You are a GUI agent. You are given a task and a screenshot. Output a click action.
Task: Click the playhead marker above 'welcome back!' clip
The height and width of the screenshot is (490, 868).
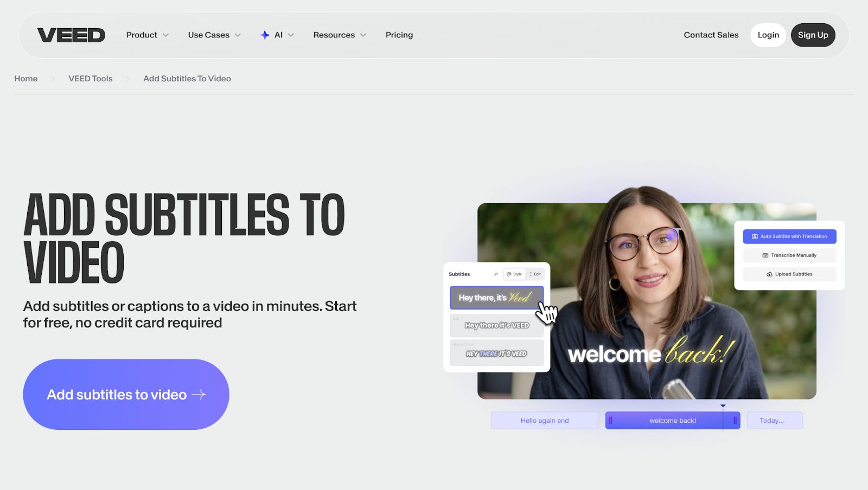coord(723,405)
